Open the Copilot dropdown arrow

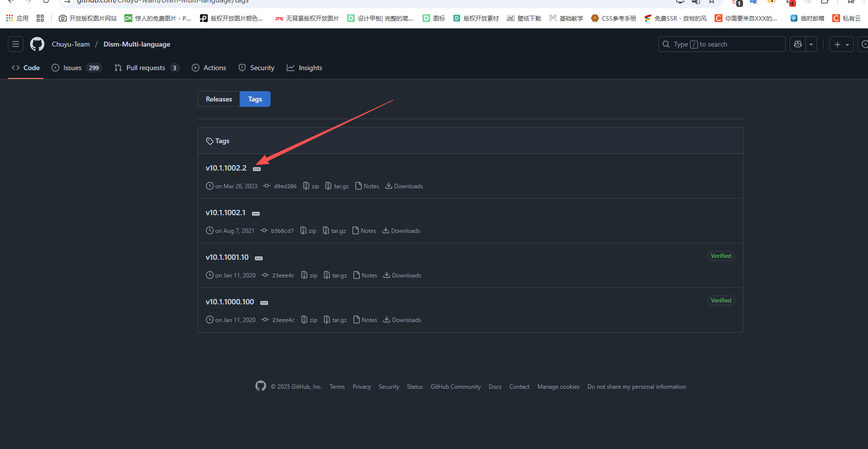(x=811, y=44)
